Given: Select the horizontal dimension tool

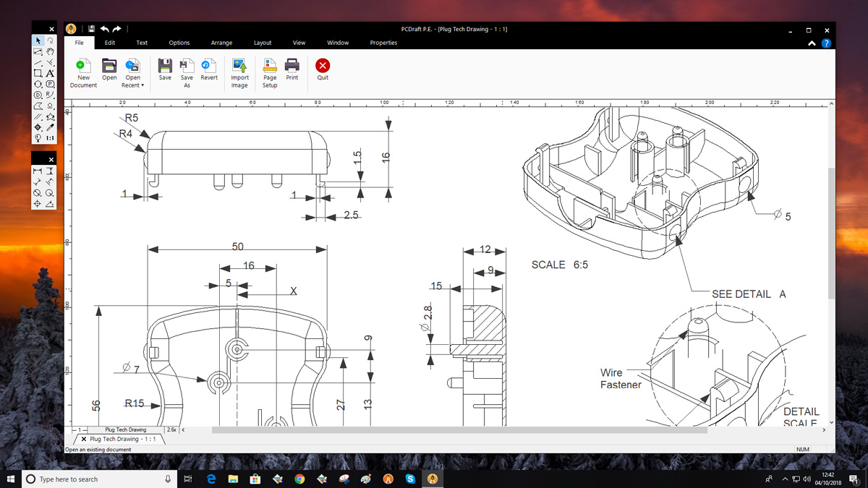Looking at the screenshot, I should click(x=38, y=171).
